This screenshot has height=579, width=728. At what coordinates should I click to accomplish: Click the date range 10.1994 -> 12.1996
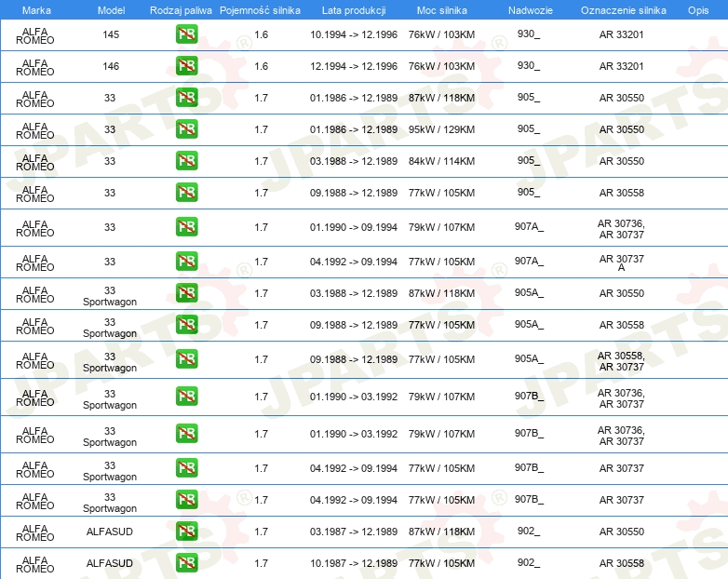tap(354, 34)
